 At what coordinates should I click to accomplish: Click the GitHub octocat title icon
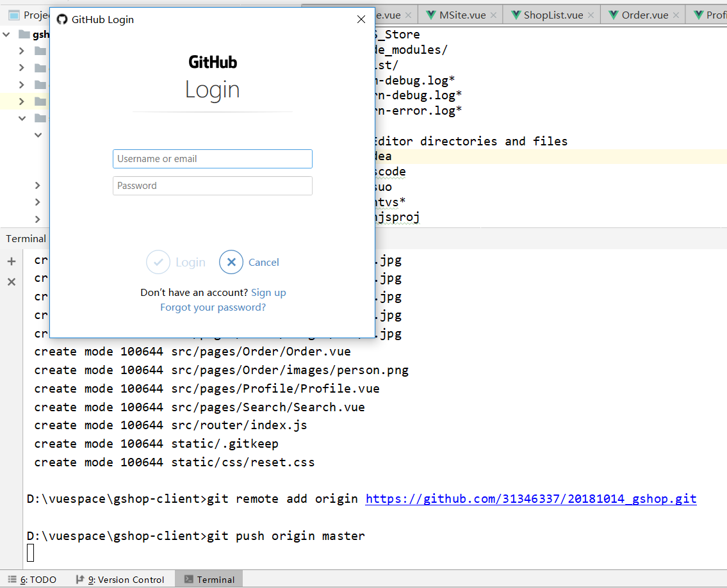(x=61, y=19)
